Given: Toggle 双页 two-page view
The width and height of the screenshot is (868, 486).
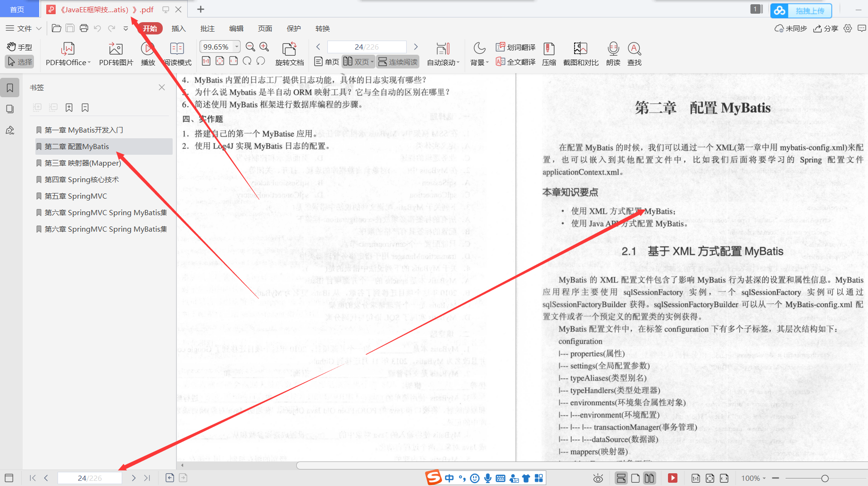Looking at the screenshot, I should click(358, 62).
